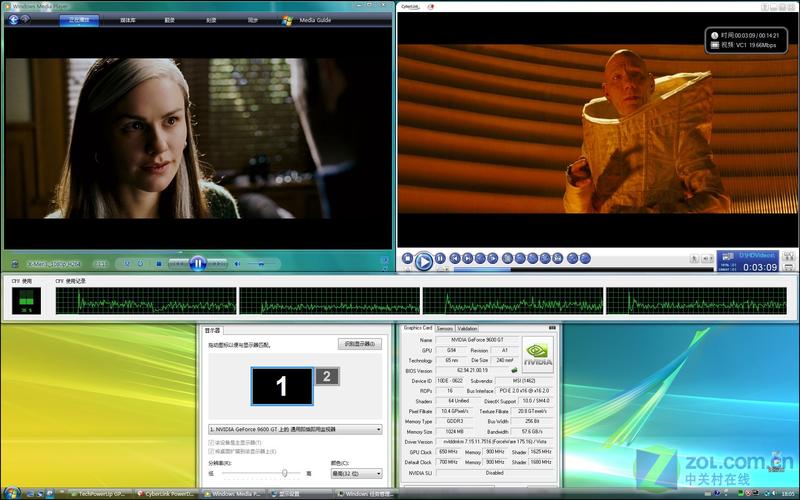Toggle the main monitor checkbox

click(211, 442)
